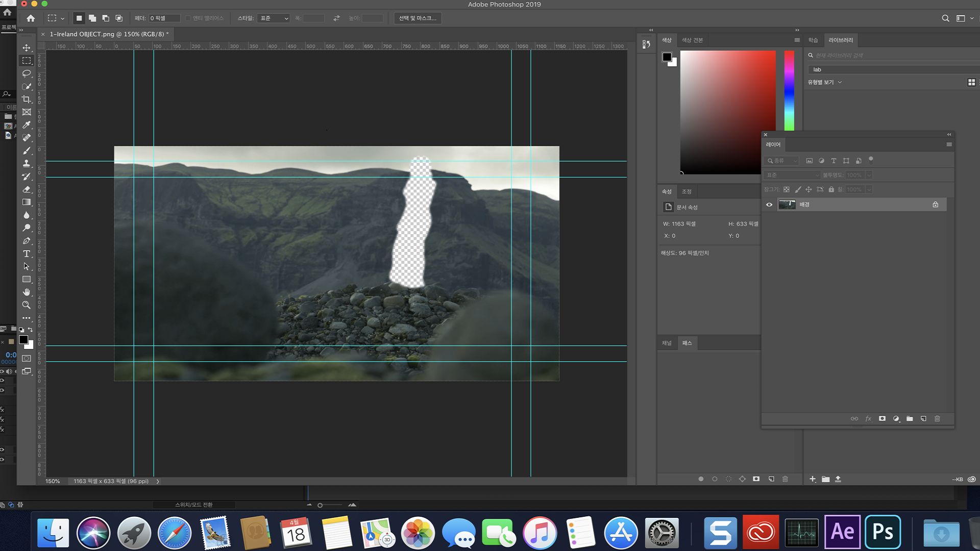Image resolution: width=980 pixels, height=551 pixels.
Task: Switch to the 색상 견본 tab
Action: (x=692, y=40)
